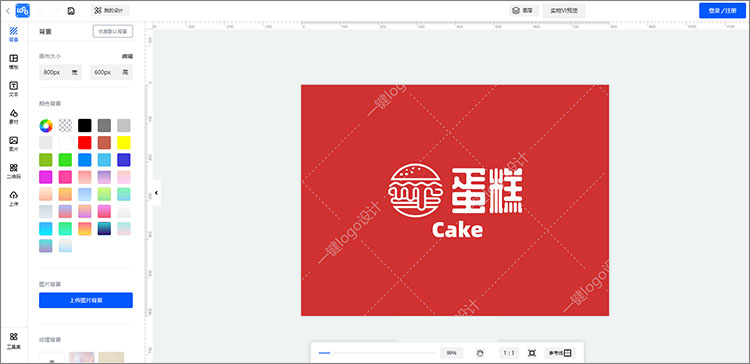
Task: Click the zoom slider track
Action: tap(377, 353)
